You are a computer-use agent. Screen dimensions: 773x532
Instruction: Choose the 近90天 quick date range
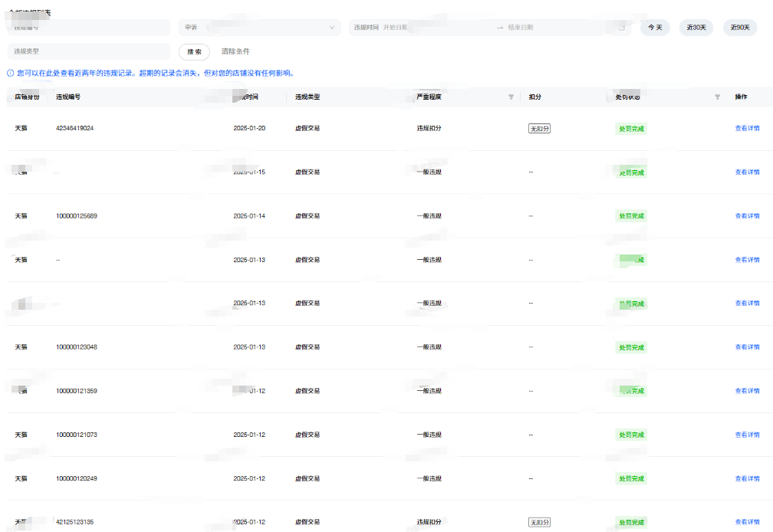click(740, 28)
